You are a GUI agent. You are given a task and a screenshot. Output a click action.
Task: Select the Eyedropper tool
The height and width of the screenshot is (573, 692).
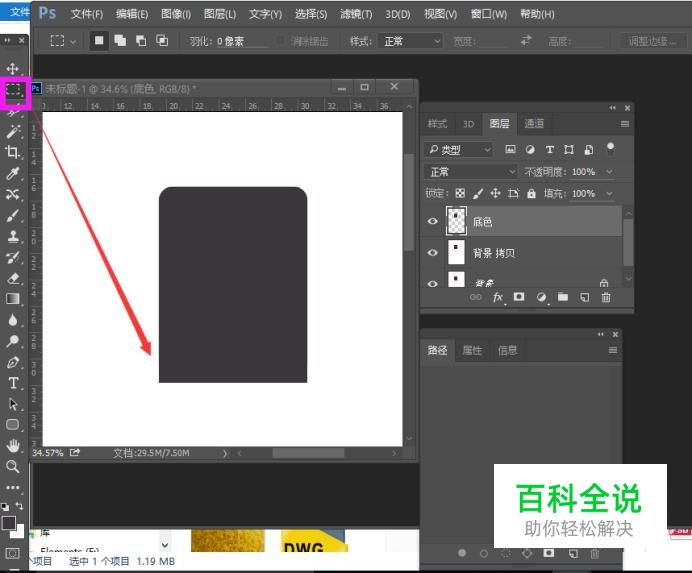(x=12, y=173)
